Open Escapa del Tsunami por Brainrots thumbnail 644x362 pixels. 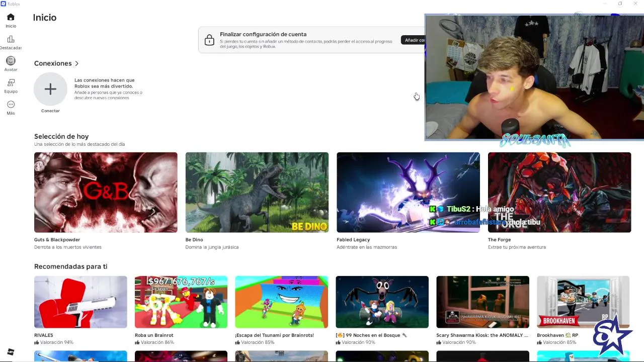point(282,302)
